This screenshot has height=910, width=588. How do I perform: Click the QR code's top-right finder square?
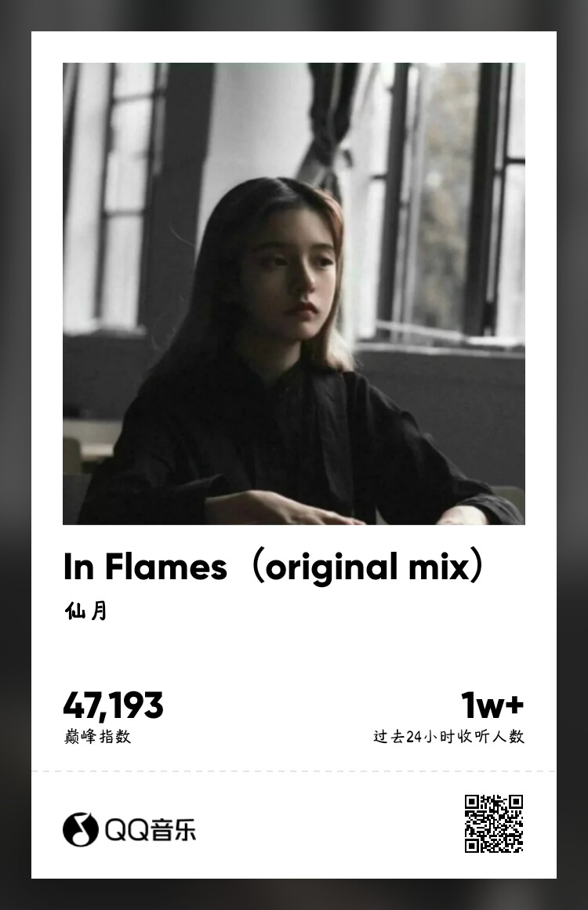(x=516, y=802)
